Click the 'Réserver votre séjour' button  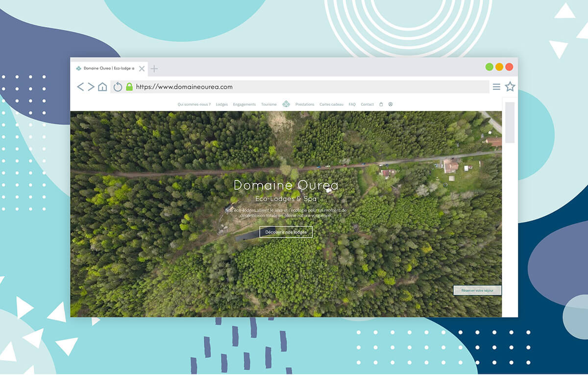point(477,290)
